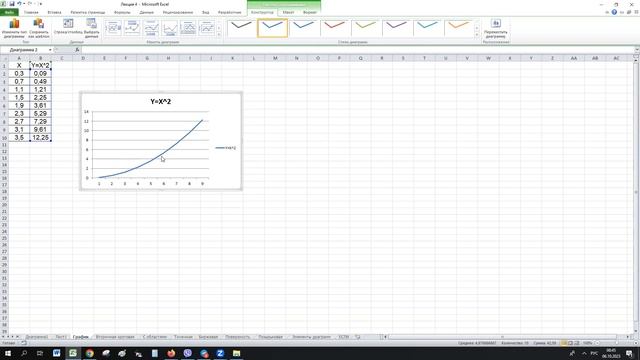Apply third blue chart style
This screenshot has width=640, height=360.
(304, 27)
